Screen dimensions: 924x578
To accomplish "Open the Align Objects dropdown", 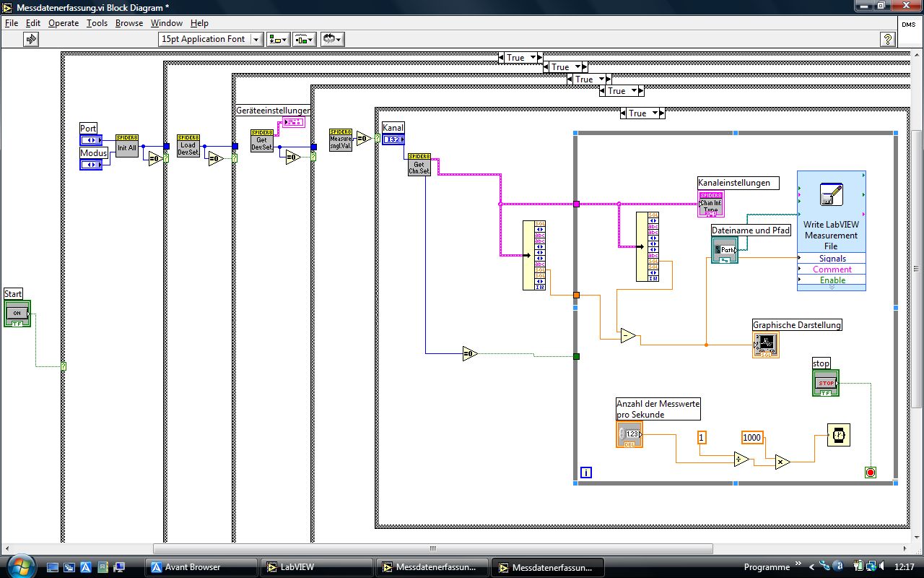I will [278, 40].
